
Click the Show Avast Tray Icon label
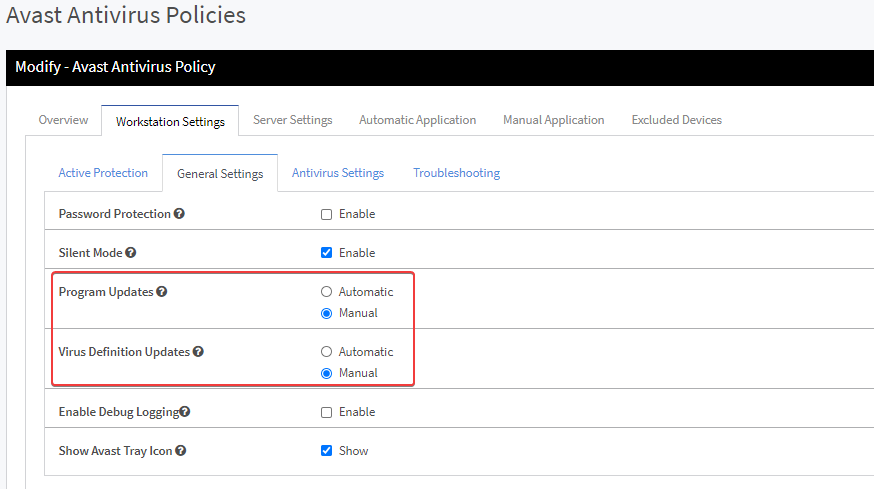point(115,451)
